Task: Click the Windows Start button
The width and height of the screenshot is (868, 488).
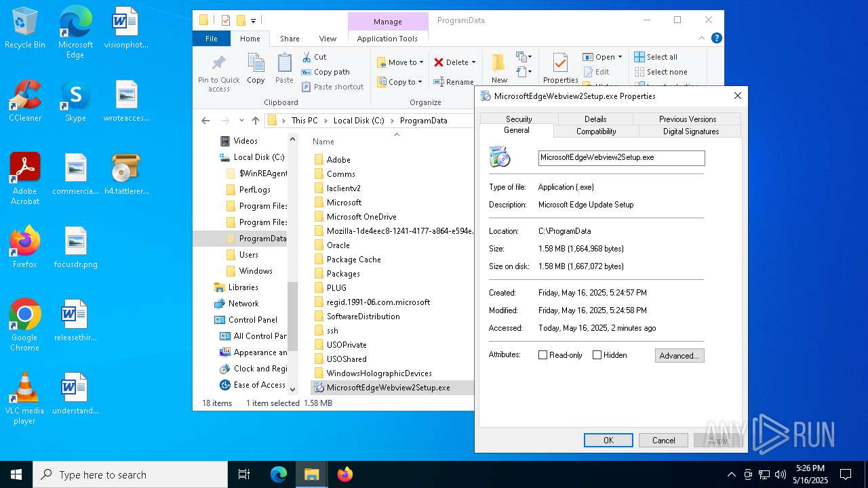Action: click(16, 474)
